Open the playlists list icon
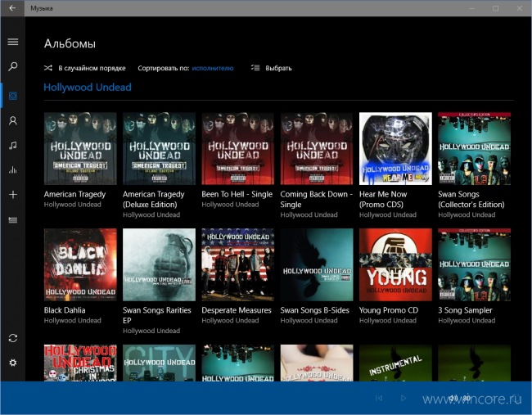Viewport: 532px width, 415px height. click(x=13, y=220)
